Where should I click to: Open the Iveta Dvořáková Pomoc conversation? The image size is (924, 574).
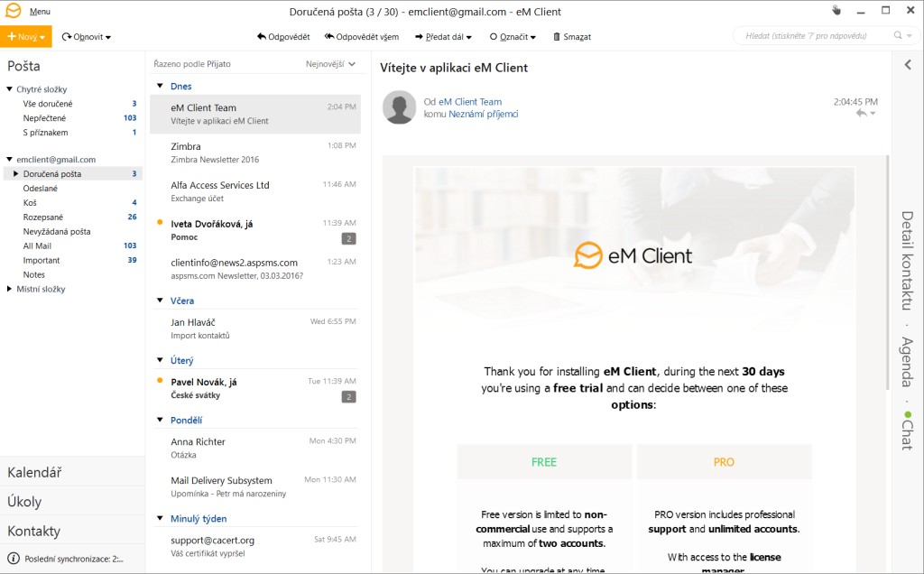pos(255,230)
